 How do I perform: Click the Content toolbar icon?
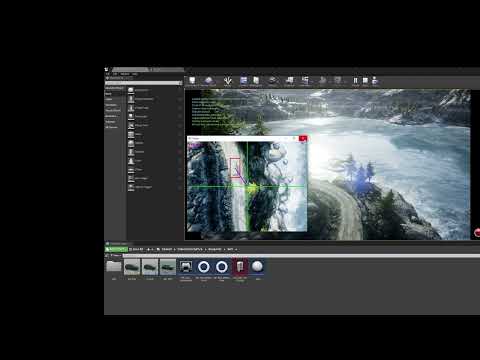point(244,81)
